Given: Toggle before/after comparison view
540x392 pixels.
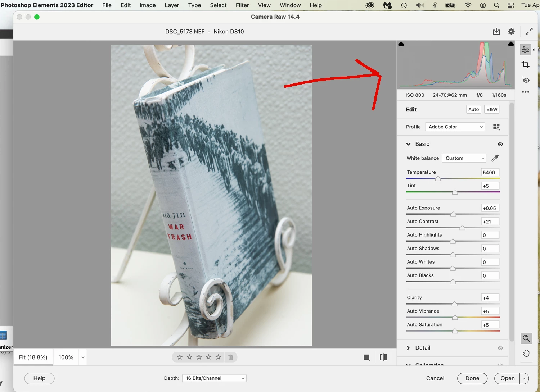Looking at the screenshot, I should click(x=383, y=357).
